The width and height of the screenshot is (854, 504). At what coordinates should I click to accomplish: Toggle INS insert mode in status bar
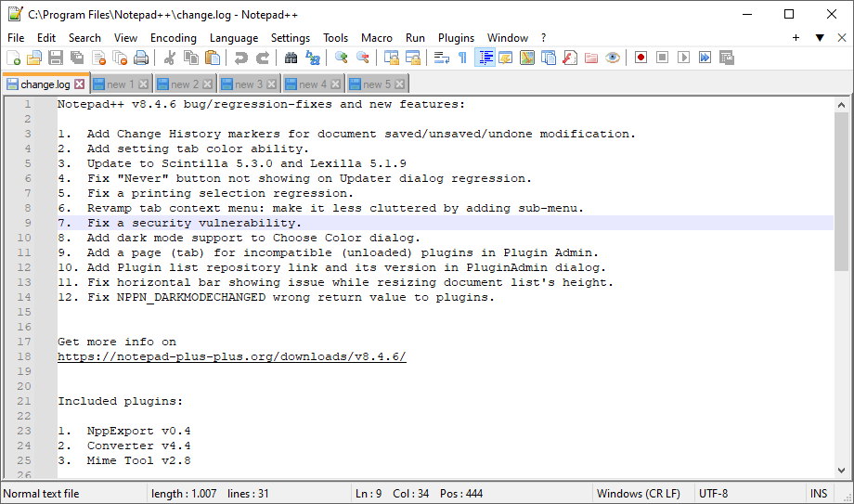point(819,494)
